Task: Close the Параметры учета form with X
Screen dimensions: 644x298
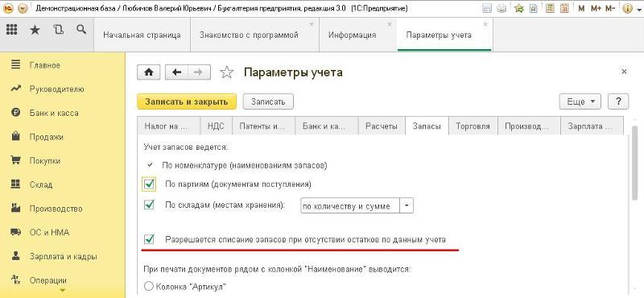Action: click(x=624, y=72)
